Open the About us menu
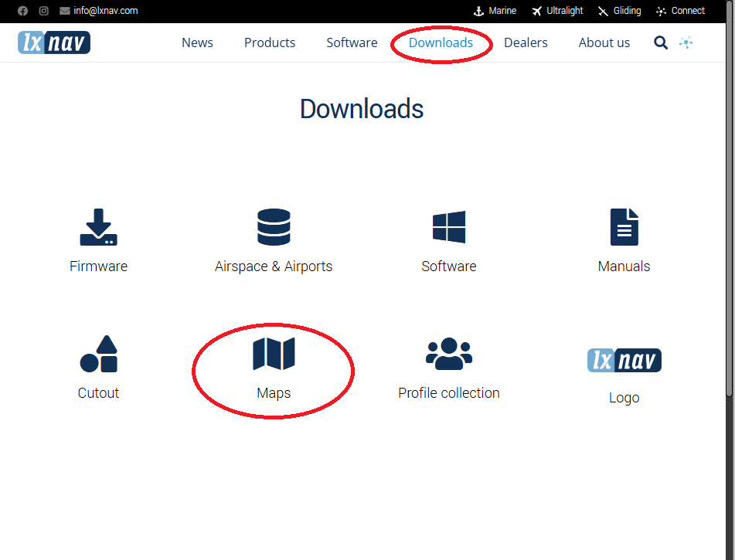735x560 pixels. (604, 42)
